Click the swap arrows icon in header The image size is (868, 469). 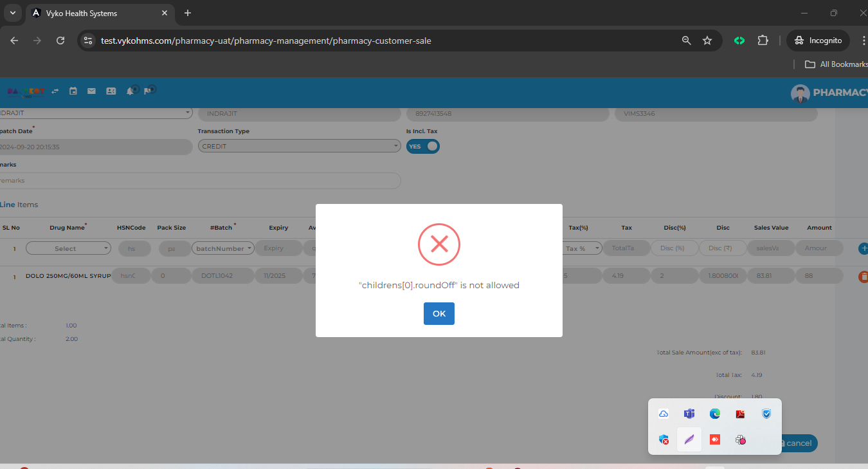click(55, 91)
